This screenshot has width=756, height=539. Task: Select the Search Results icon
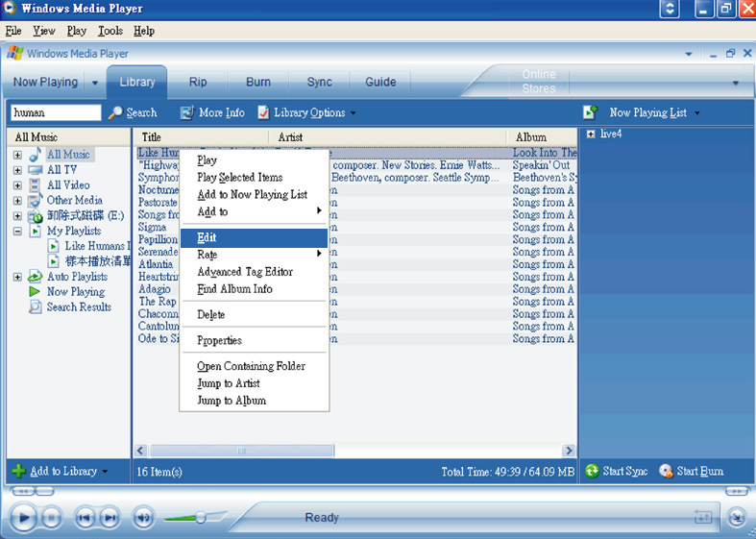(35, 306)
